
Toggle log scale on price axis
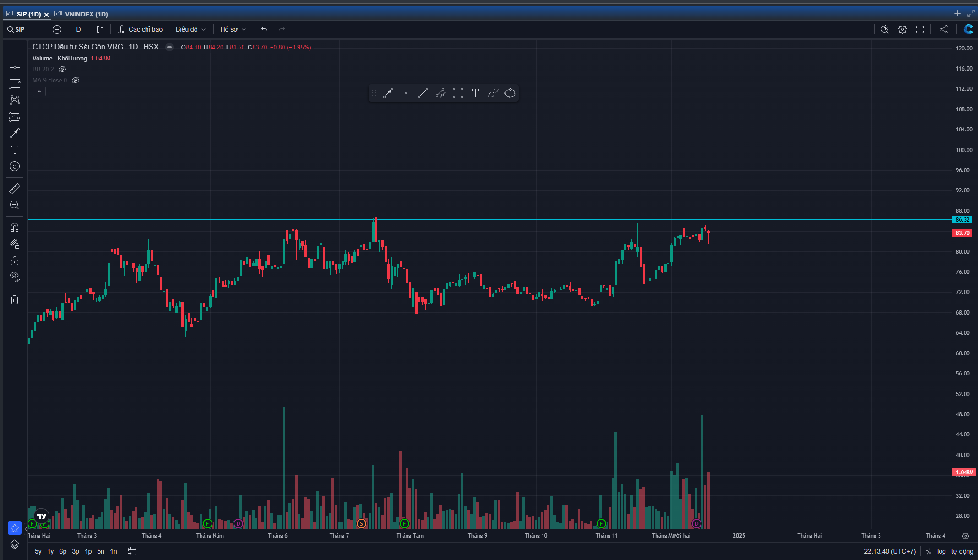click(941, 551)
